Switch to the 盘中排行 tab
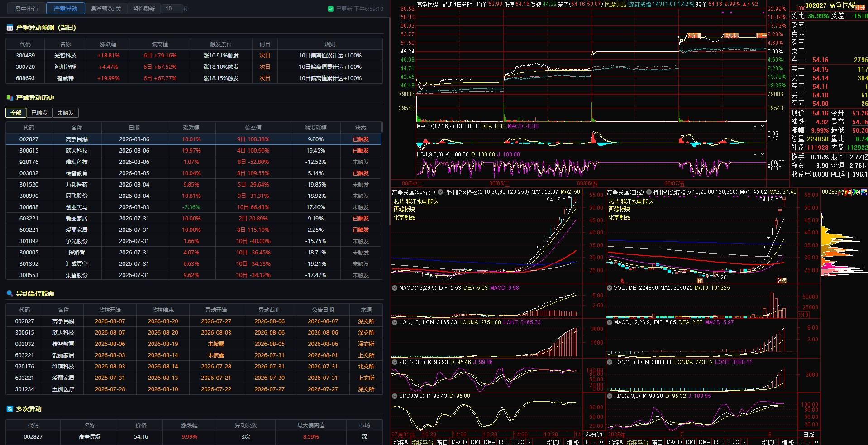Viewport: 868px width, 445px height. 27,9
